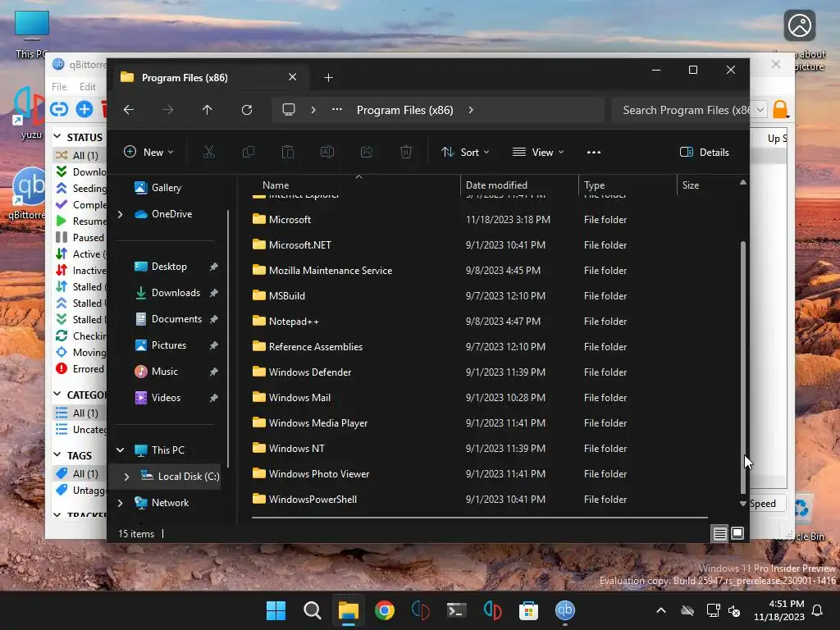Refresh the Program Files (x86) folder

pos(246,110)
